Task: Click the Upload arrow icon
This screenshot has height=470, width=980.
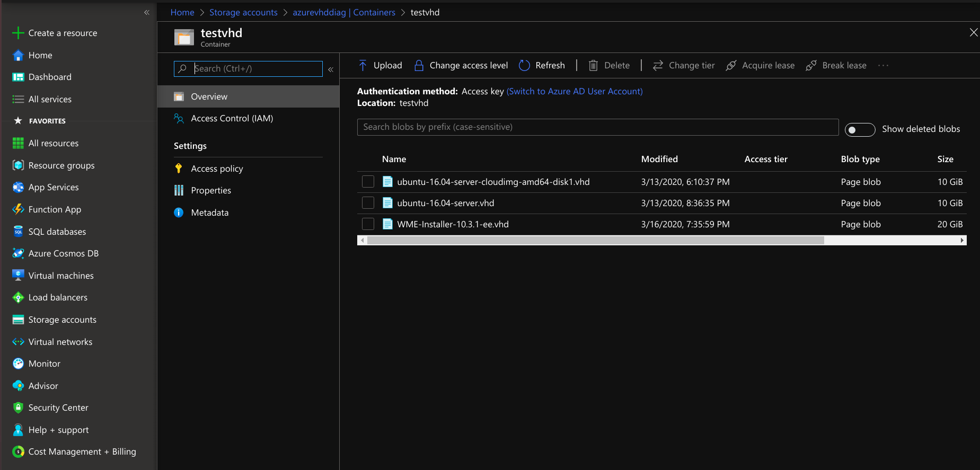Action: (363, 66)
